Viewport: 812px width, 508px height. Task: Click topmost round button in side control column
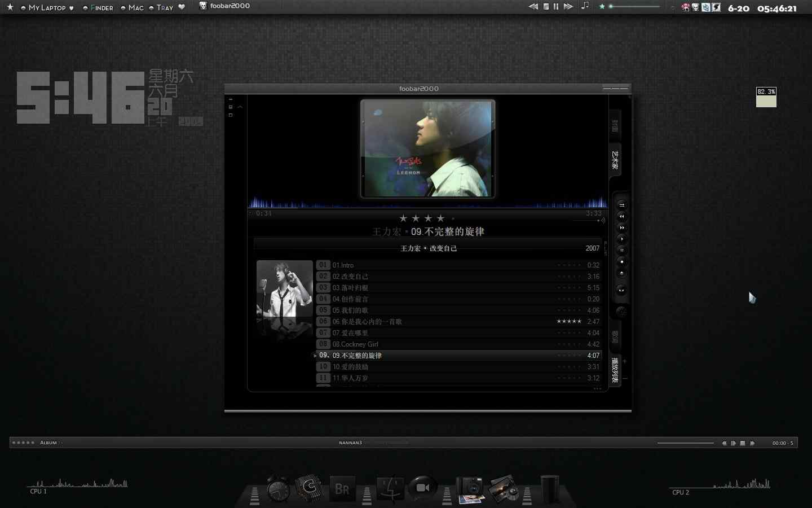click(x=622, y=205)
